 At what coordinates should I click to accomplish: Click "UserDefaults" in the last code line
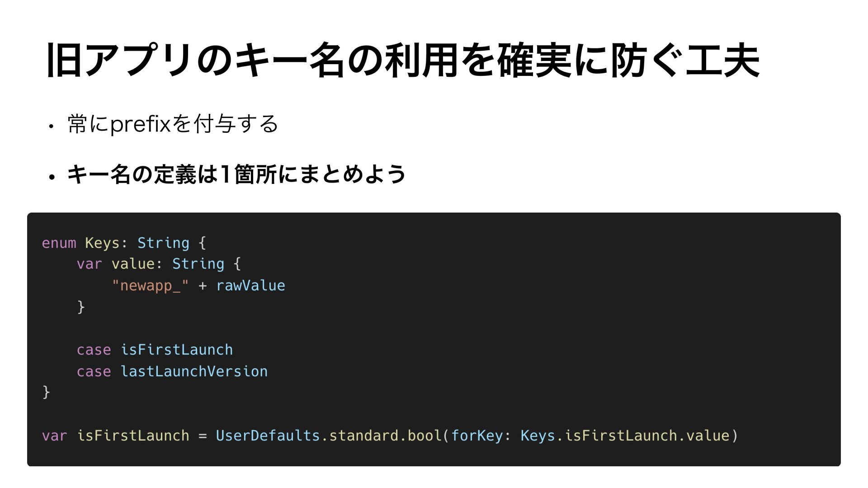pyautogui.click(x=268, y=436)
